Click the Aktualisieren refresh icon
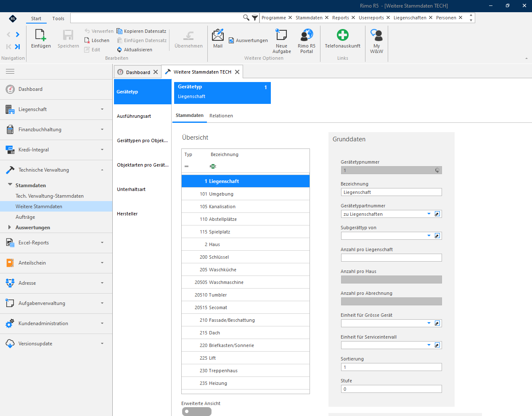 (x=119, y=50)
